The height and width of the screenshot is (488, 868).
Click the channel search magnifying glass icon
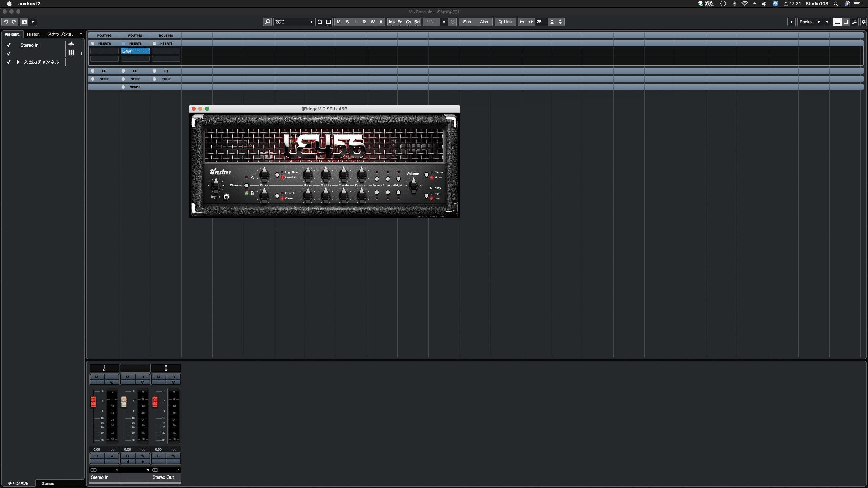tap(268, 22)
